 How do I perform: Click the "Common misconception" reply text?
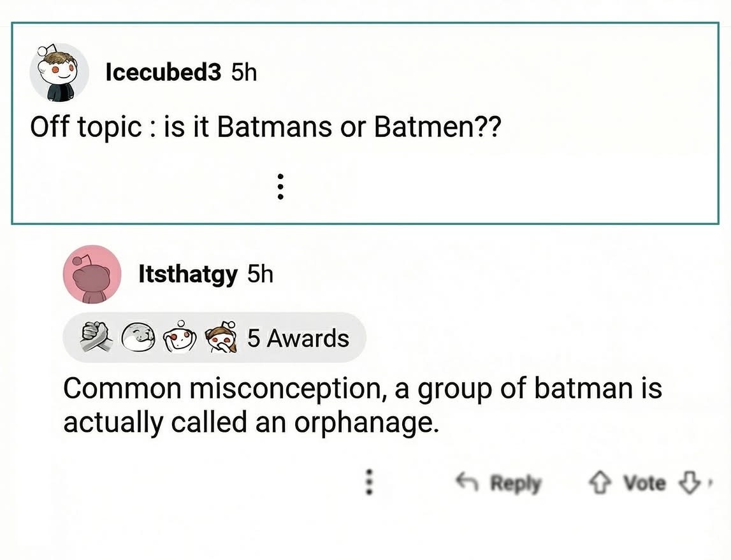click(x=362, y=405)
